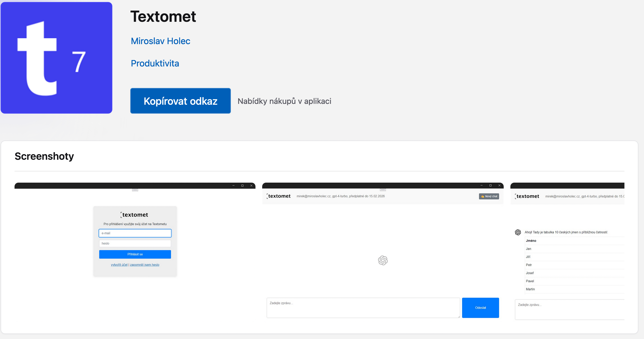
Task: Click the minimize icon in second screenshot window
Action: pos(481,185)
